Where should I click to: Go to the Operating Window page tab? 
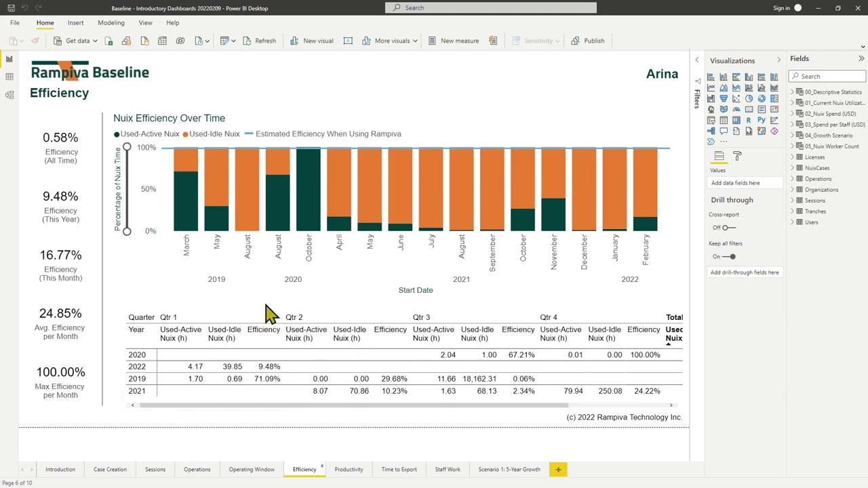pos(252,469)
